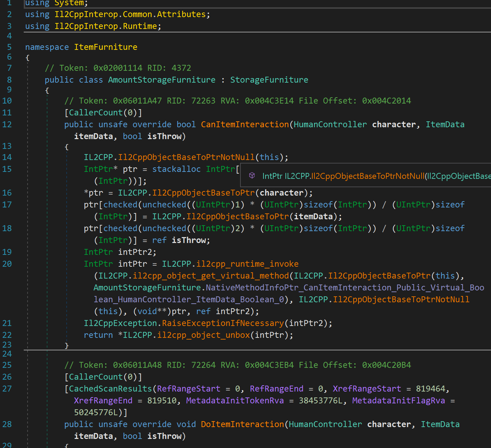Click the XrefRangeEnd property
Image resolution: width=491 pixels, height=448 pixels.
tap(103, 401)
